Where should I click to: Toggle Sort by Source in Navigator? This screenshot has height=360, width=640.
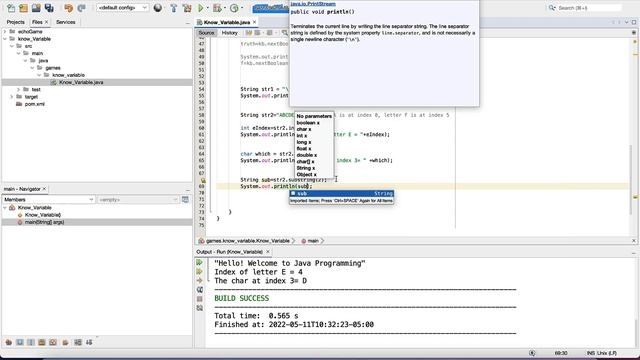[89, 342]
